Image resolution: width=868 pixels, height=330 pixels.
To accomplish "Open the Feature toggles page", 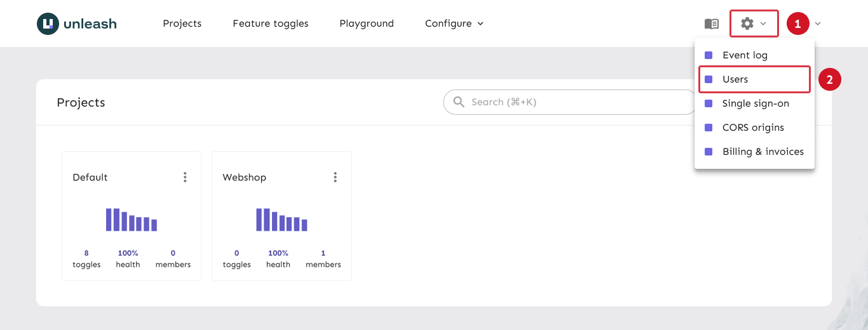I will point(270,23).
